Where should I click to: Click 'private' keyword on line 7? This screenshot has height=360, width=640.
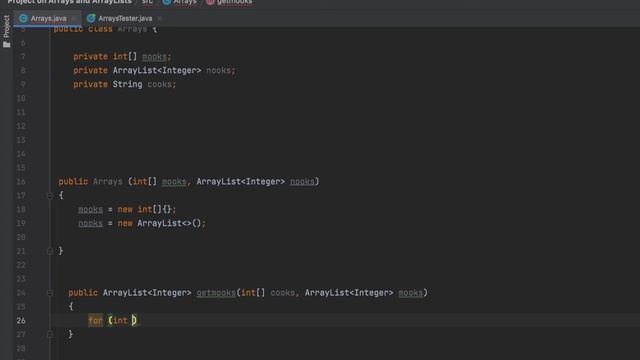point(90,57)
